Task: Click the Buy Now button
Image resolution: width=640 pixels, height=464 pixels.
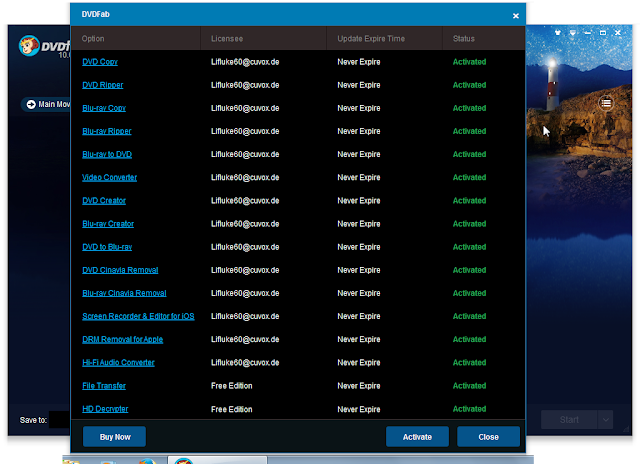Action: [x=115, y=437]
